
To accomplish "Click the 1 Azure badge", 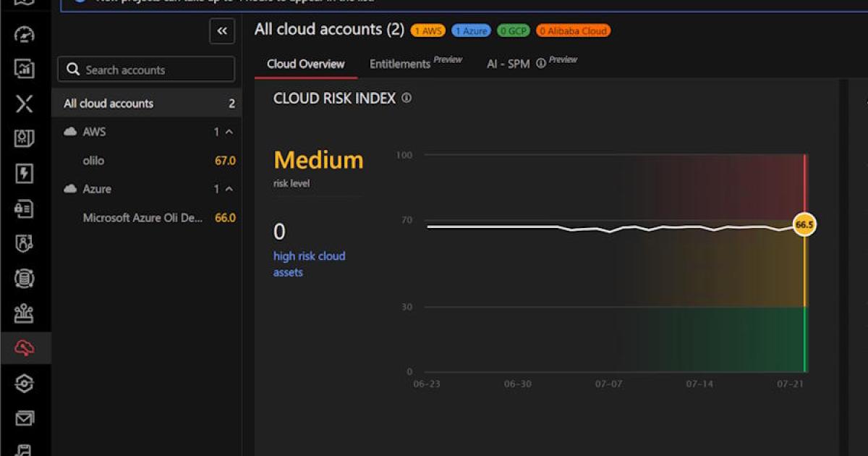I will point(471,30).
